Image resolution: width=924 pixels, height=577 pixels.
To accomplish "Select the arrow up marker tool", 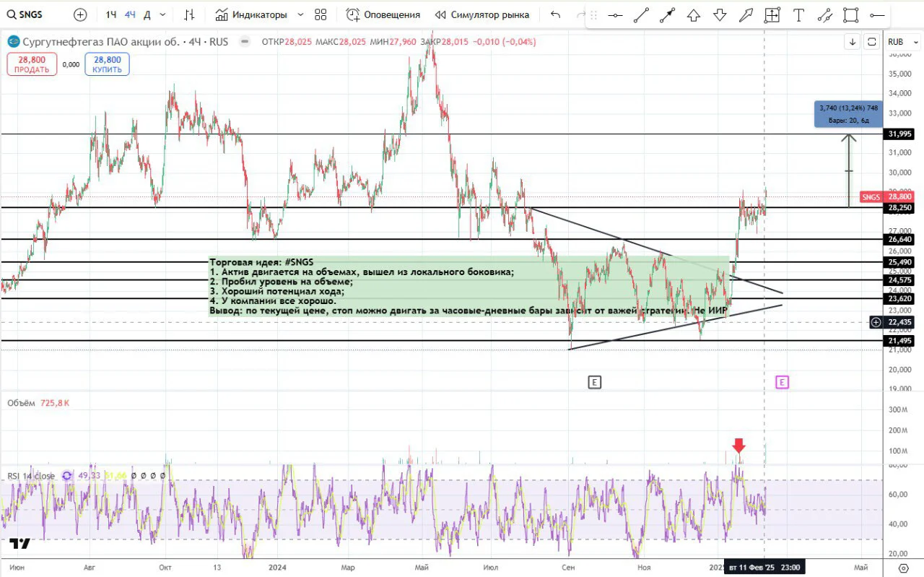I will [694, 15].
